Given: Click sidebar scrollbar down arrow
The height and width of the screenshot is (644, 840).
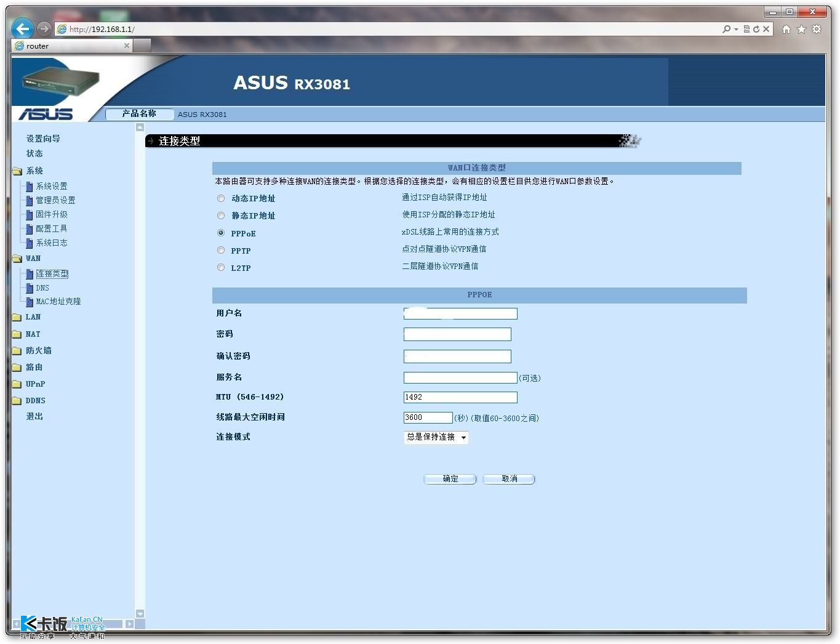Looking at the screenshot, I should (x=140, y=613).
